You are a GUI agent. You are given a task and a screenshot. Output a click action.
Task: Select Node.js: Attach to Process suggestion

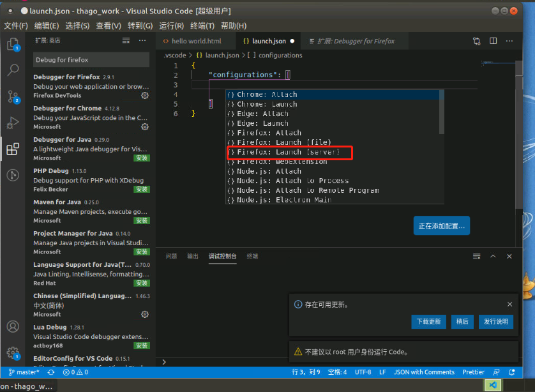tap(333, 181)
